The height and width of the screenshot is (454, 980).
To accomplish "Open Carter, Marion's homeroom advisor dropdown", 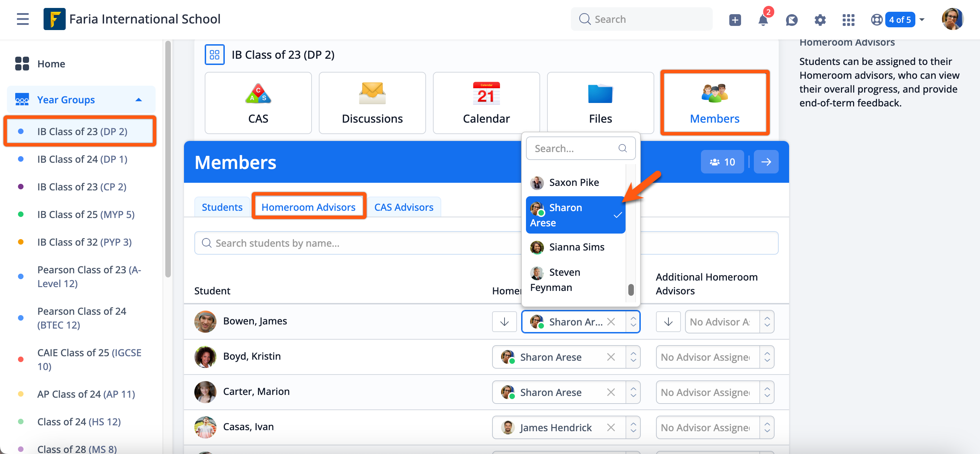I will click(x=633, y=392).
